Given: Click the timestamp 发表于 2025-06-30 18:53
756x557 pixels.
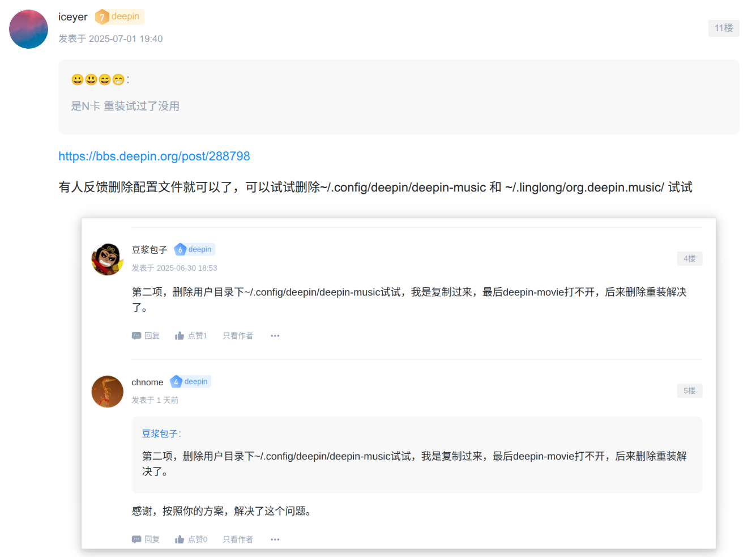Looking at the screenshot, I should (x=174, y=268).
